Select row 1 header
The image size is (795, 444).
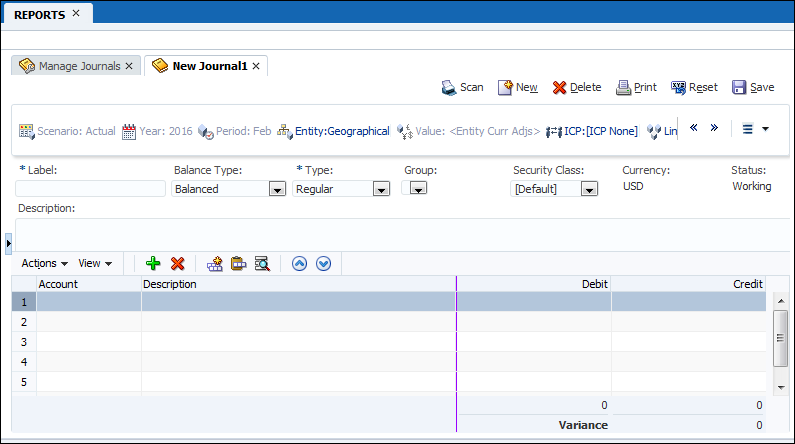tap(24, 302)
